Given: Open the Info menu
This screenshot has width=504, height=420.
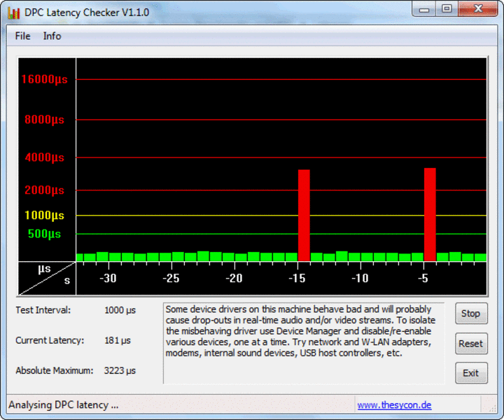Looking at the screenshot, I should click(52, 36).
